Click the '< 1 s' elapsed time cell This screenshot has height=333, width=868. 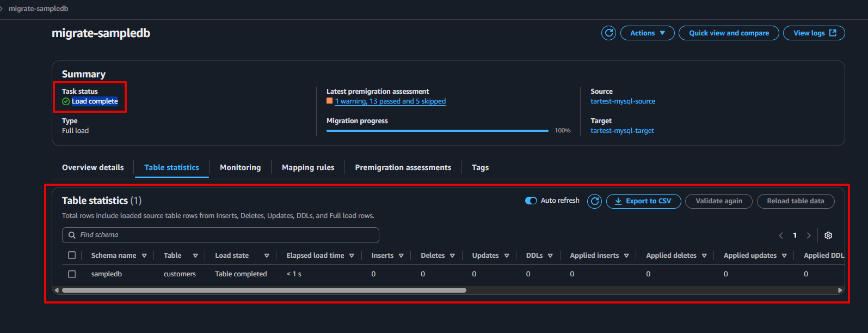point(294,274)
